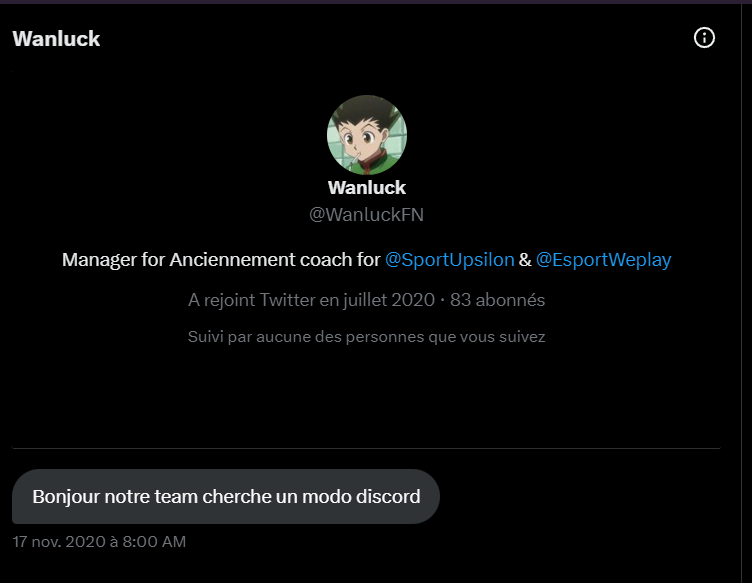Visit the @WanluckFN handle
Viewport: 752px width, 583px height.
click(x=366, y=214)
